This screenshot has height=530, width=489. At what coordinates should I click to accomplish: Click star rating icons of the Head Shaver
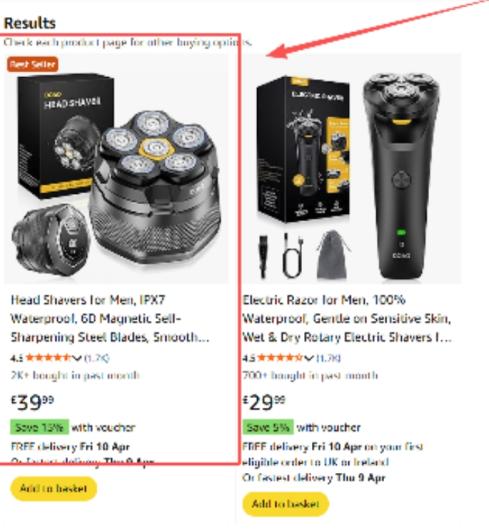pyautogui.click(x=49, y=358)
